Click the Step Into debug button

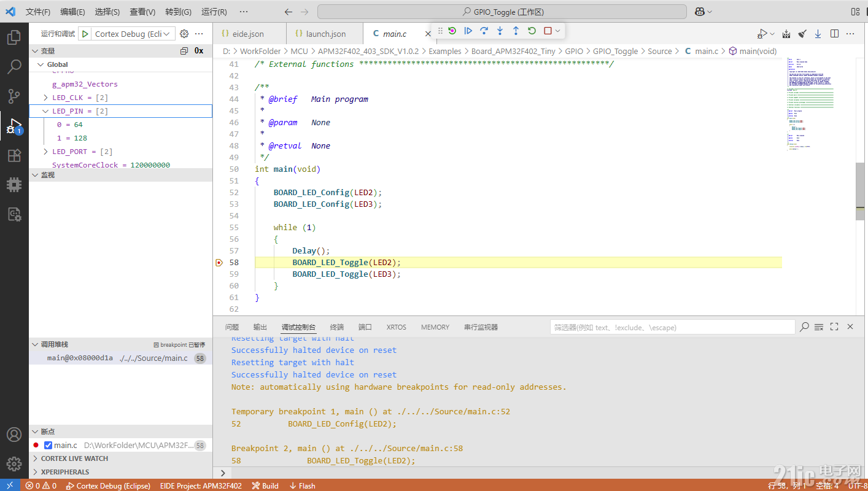[x=500, y=31]
